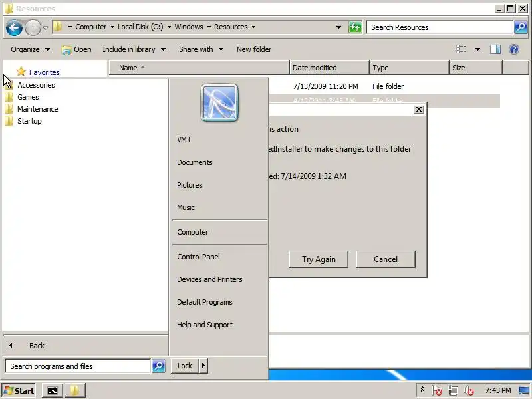Click the Lock button
Image resolution: width=532 pixels, height=399 pixels.
pos(185,366)
